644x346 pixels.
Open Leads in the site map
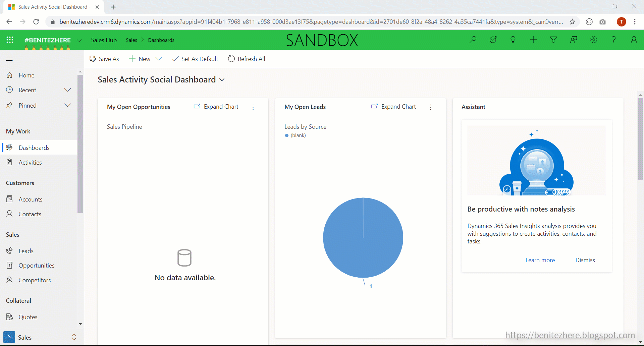[x=39, y=251]
